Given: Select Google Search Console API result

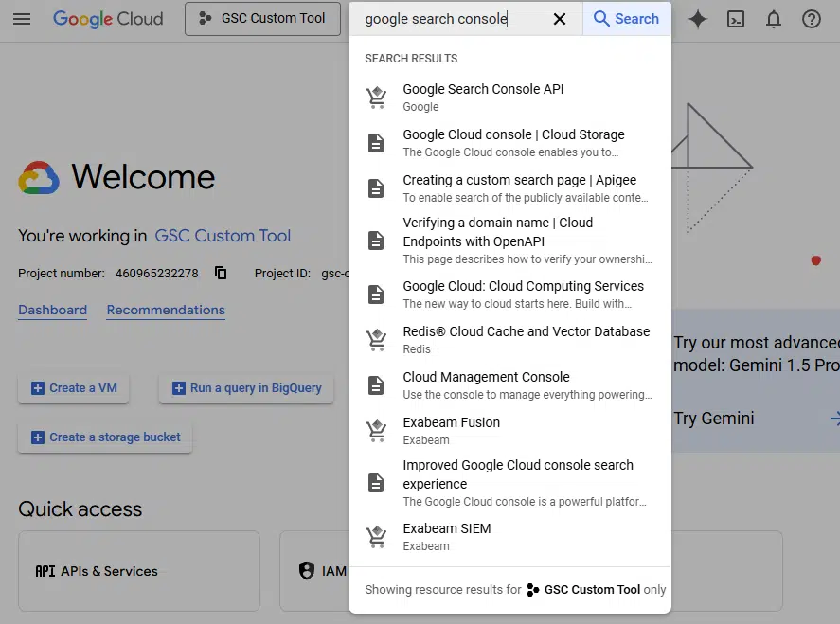Looking at the screenshot, I should tap(509, 98).
